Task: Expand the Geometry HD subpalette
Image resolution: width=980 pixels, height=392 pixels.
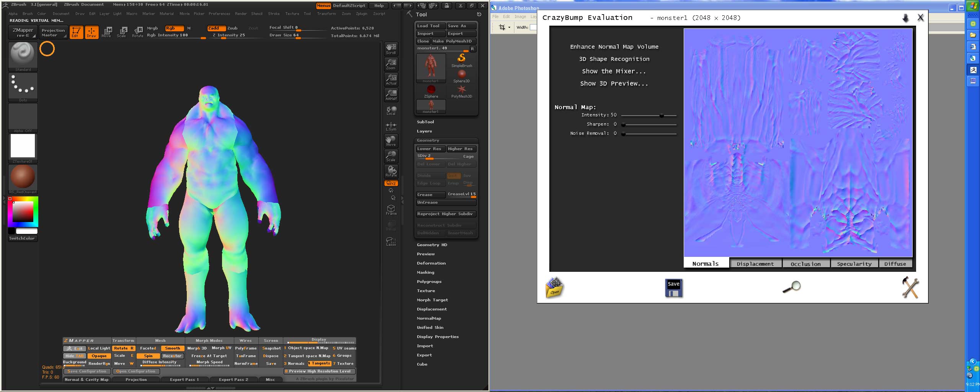Action: (x=432, y=245)
